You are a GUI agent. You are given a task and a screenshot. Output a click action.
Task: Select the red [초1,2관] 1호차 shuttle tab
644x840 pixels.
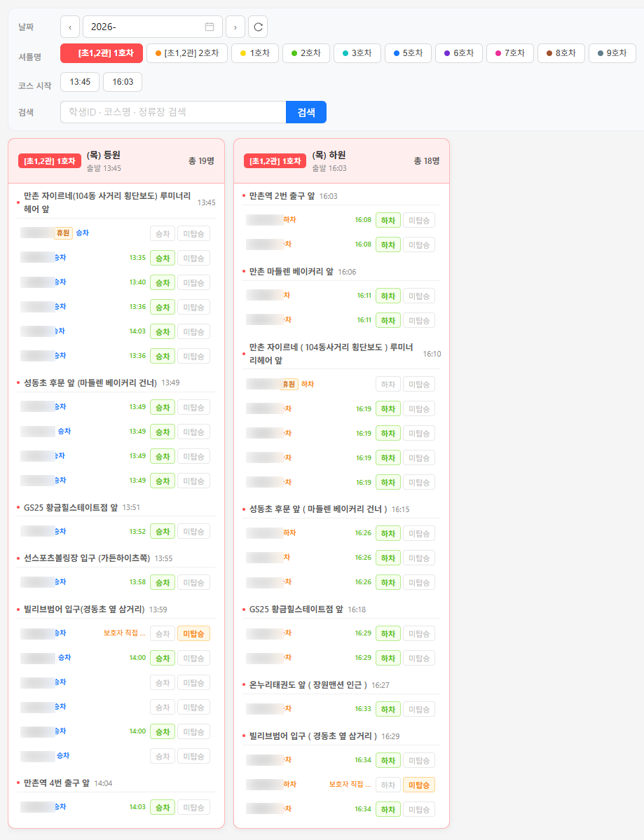[102, 53]
